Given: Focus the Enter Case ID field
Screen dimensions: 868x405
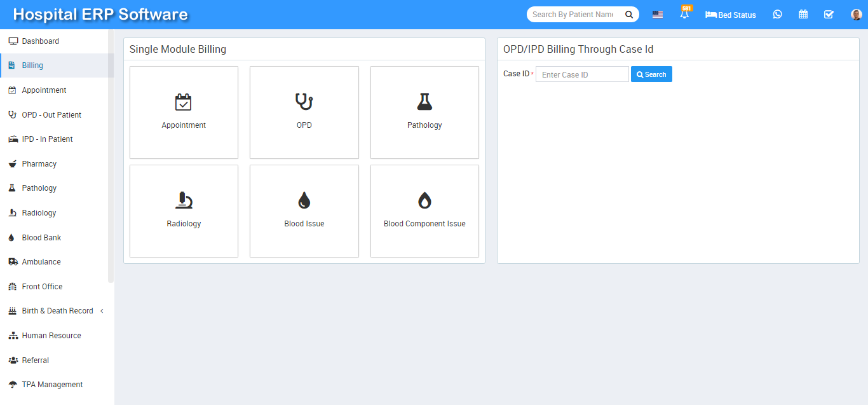Looking at the screenshot, I should coord(581,74).
